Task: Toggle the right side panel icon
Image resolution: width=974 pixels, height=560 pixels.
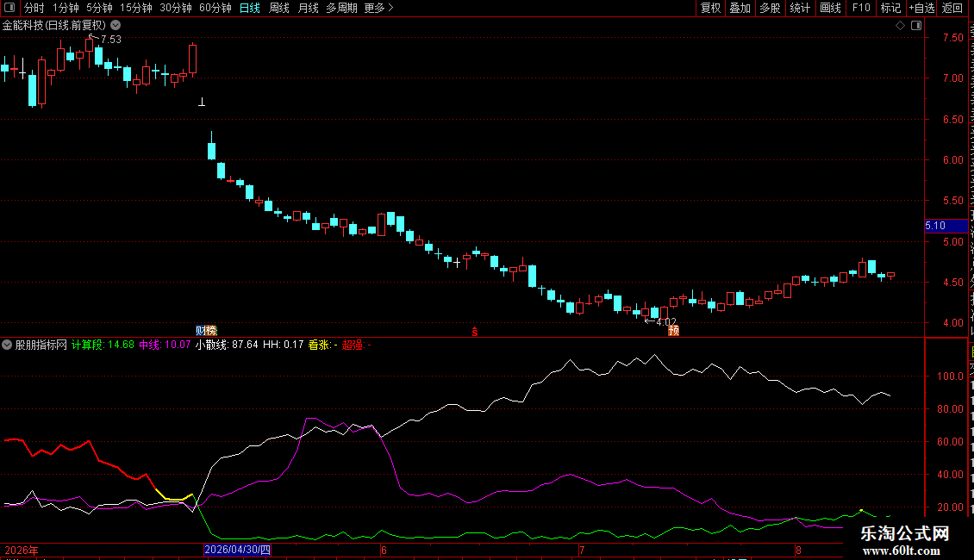Action: 916,26
